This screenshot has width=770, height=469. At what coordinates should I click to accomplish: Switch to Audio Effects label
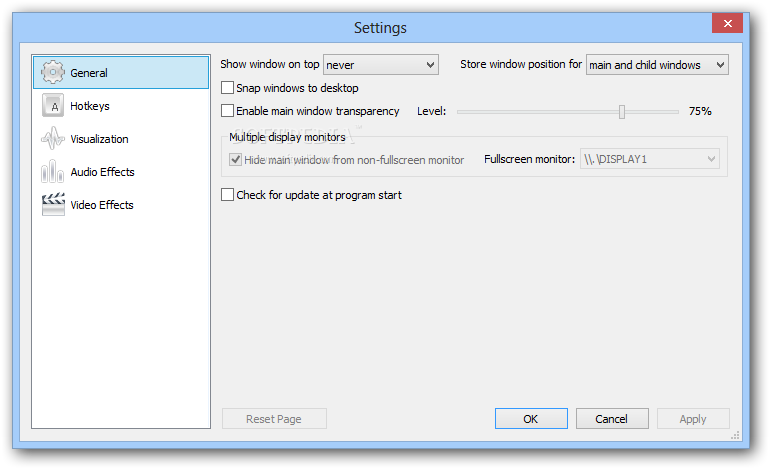coord(102,172)
